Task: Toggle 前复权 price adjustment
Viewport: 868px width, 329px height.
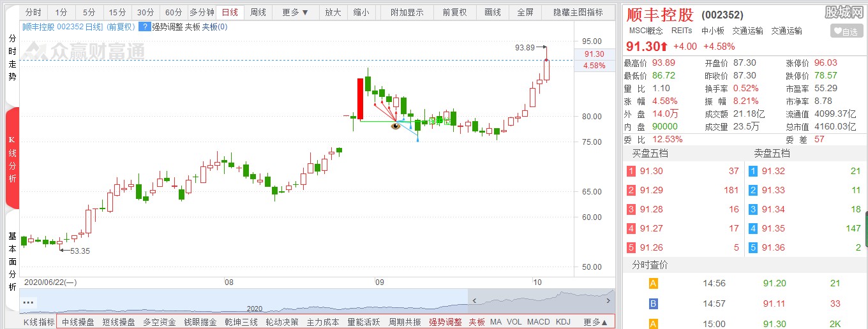Action: (x=454, y=12)
